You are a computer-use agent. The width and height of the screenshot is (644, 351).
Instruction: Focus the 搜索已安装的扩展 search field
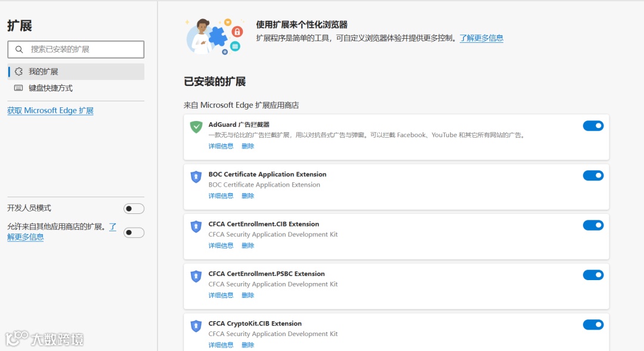point(76,49)
